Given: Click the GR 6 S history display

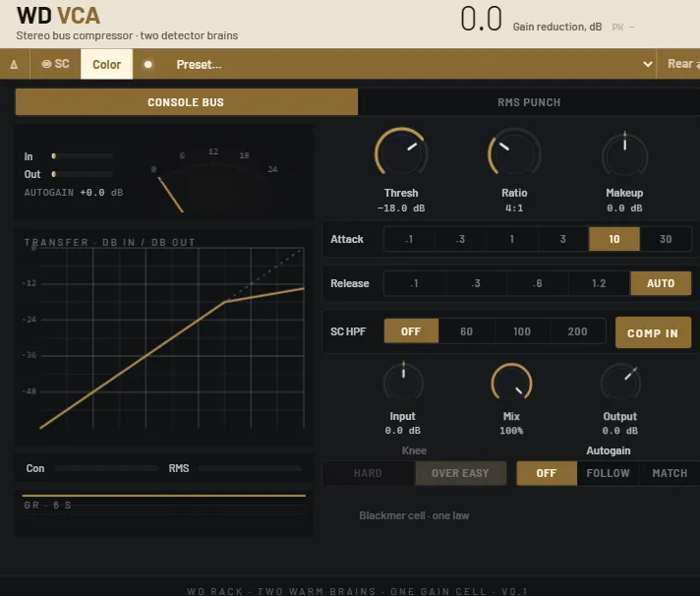Looking at the screenshot, I should pyautogui.click(x=164, y=513).
